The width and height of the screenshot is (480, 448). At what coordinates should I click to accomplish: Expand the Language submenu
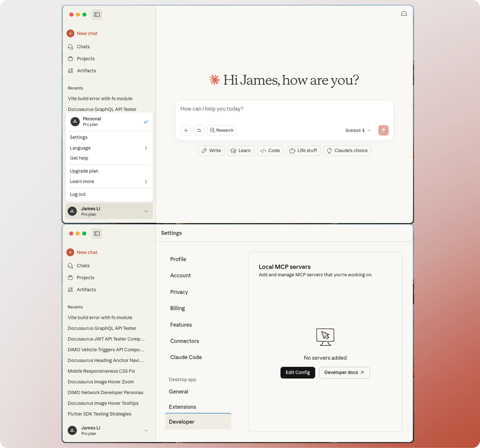click(x=109, y=148)
